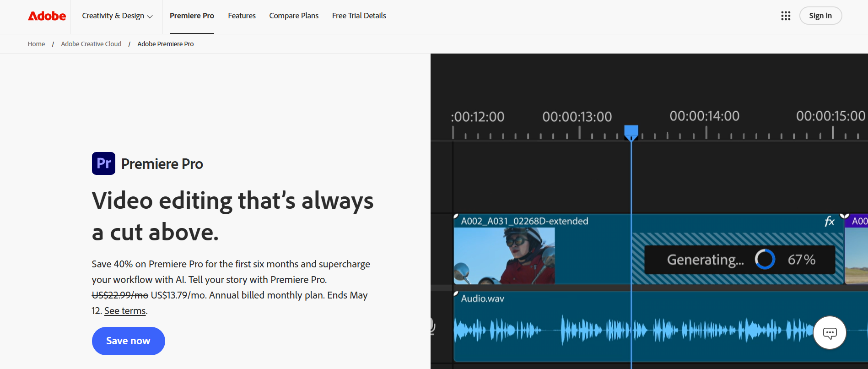Screen dimensions: 868x369
Task: Click the Premiere Pro Pr icon
Action: click(103, 163)
